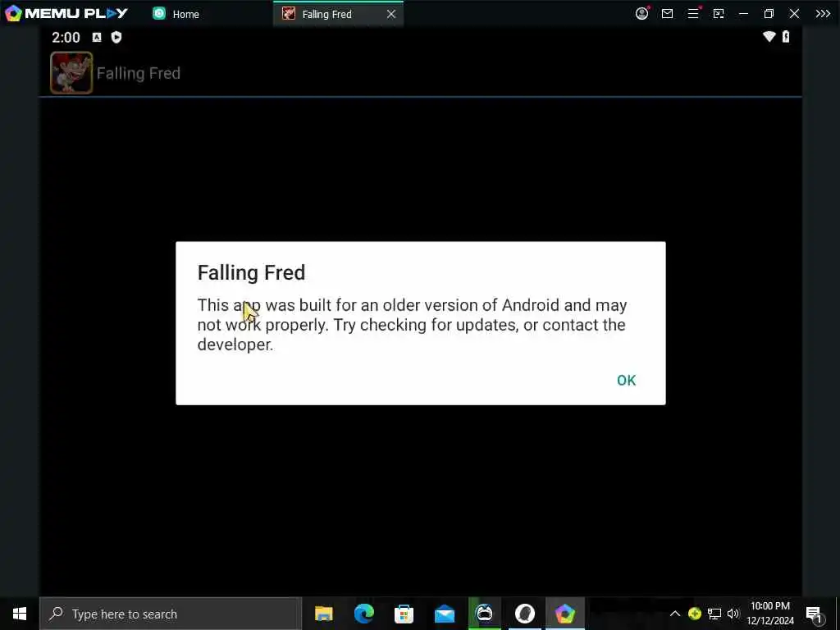Open the Windows Start menu
The width and height of the screenshot is (840, 630).
20,614
